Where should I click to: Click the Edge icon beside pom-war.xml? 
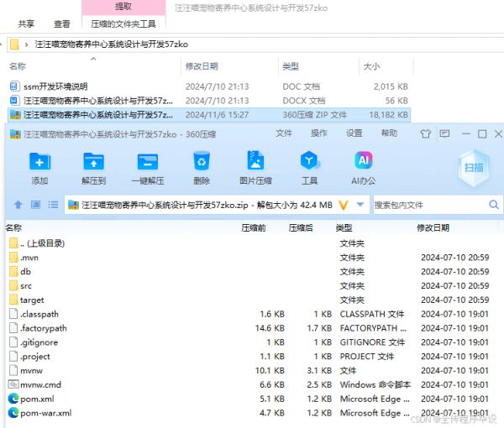13,413
